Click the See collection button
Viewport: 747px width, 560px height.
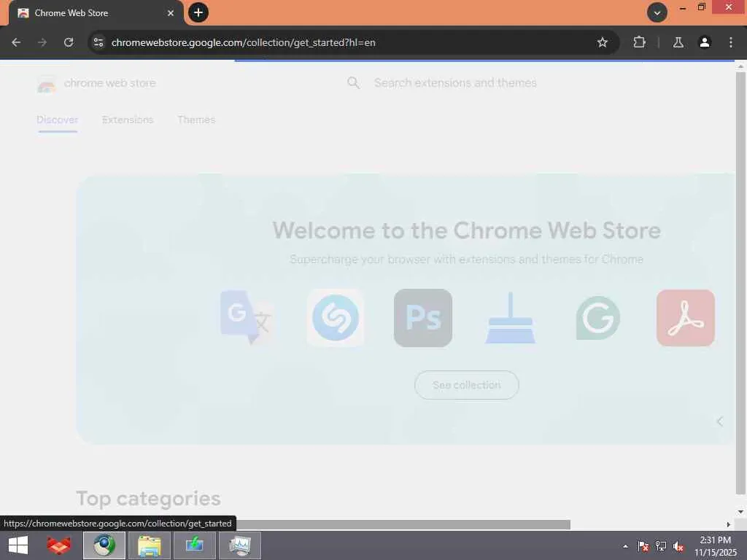click(x=466, y=385)
